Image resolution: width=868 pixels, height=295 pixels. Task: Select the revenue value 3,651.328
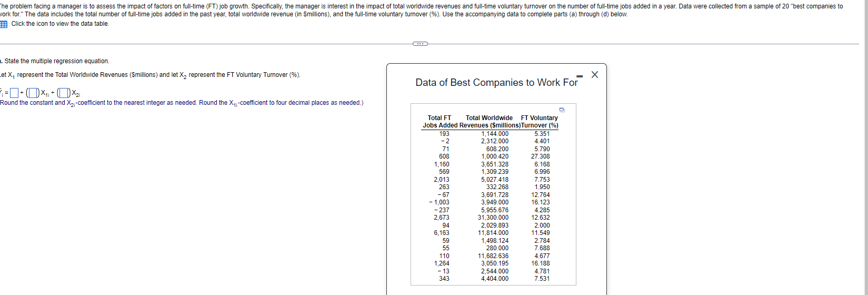(495, 164)
